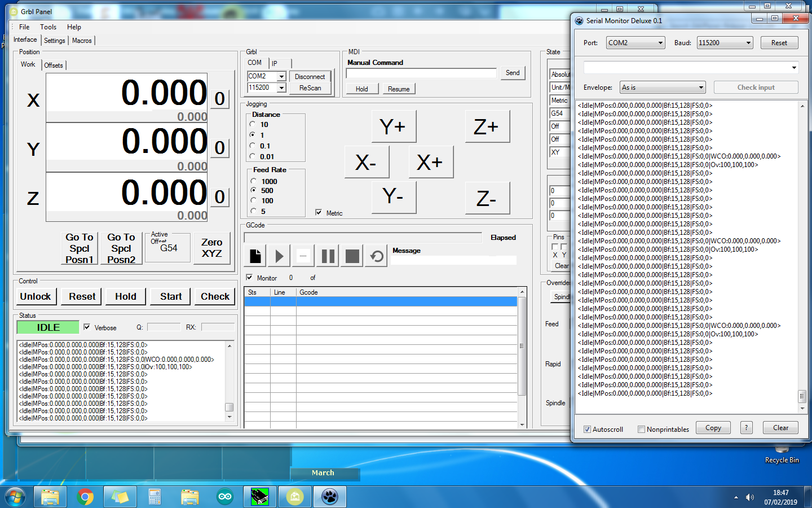Click the Disconnect button
Screen dimensions: 812x508
pyautogui.click(x=310, y=76)
